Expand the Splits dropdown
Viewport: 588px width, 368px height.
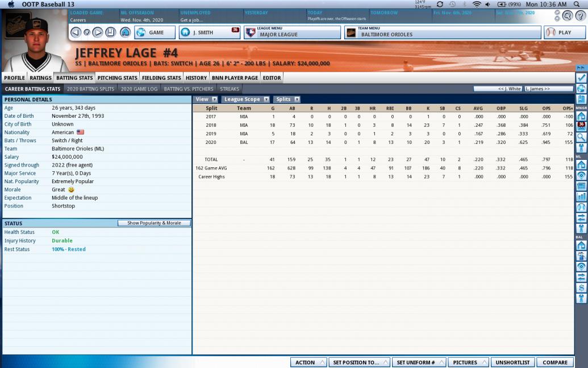pyautogui.click(x=287, y=99)
